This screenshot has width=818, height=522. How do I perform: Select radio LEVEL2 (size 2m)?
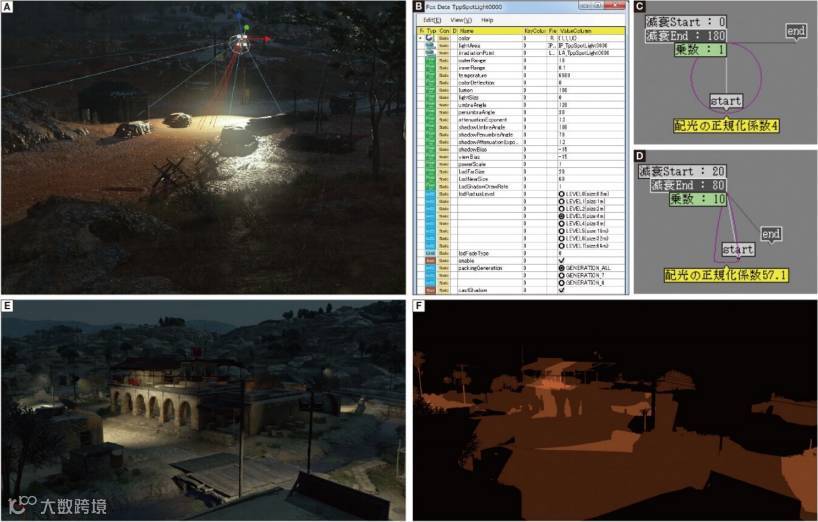pyautogui.click(x=561, y=208)
